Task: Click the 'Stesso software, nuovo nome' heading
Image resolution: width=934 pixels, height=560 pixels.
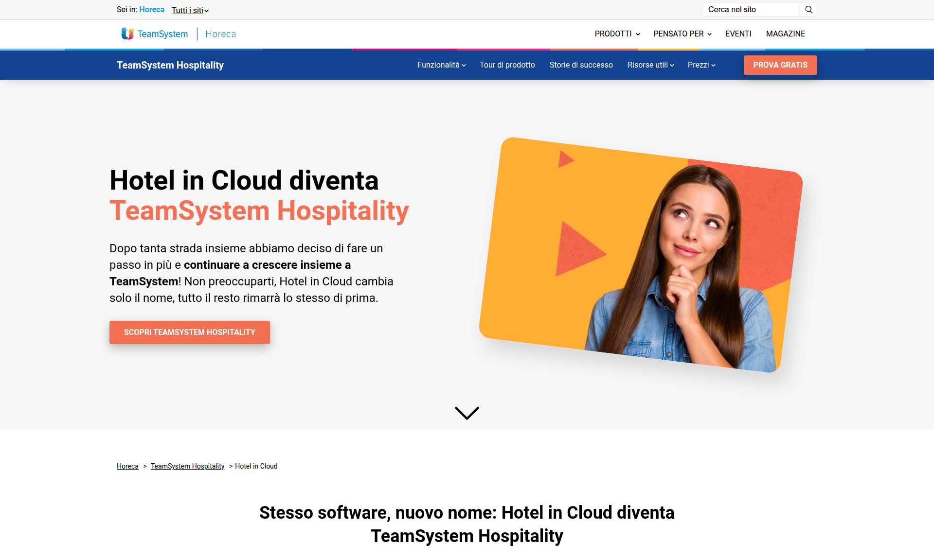Action: (467, 524)
